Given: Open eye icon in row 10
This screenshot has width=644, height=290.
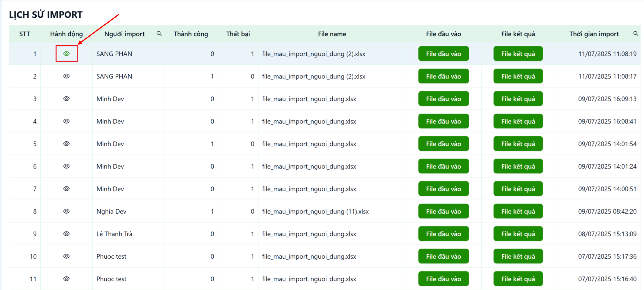Looking at the screenshot, I should point(66,256).
